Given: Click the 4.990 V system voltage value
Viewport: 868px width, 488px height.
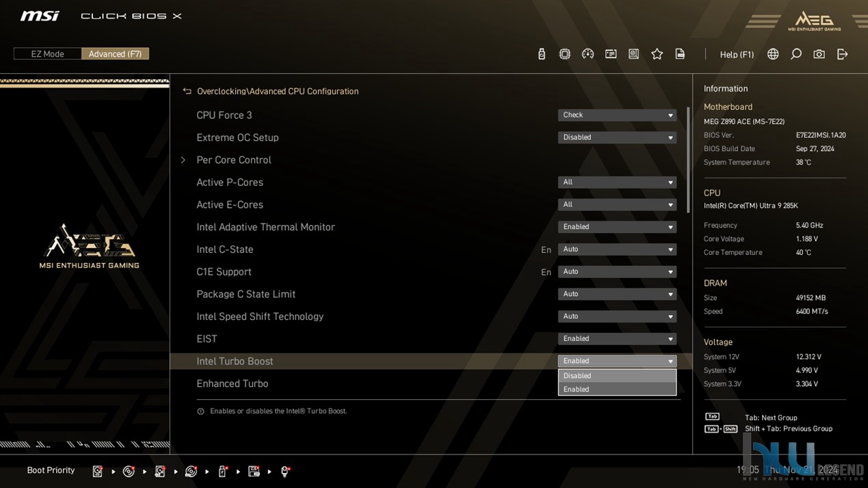Looking at the screenshot, I should click(x=807, y=370).
